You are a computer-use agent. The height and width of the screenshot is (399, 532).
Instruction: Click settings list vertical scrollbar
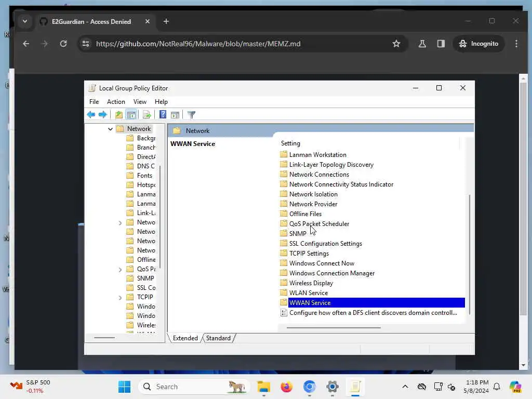(470, 255)
